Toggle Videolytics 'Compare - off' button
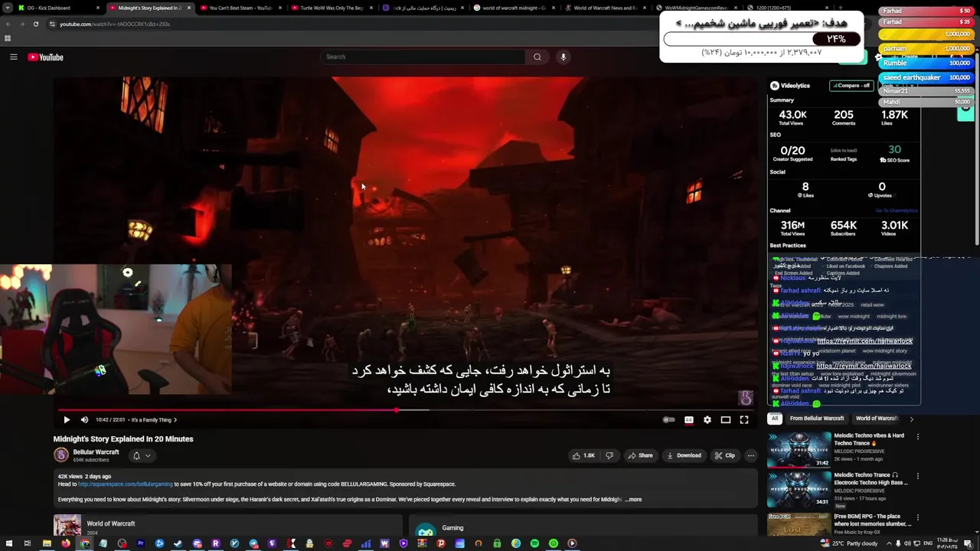Screen dimensions: 980x551 click(851, 86)
